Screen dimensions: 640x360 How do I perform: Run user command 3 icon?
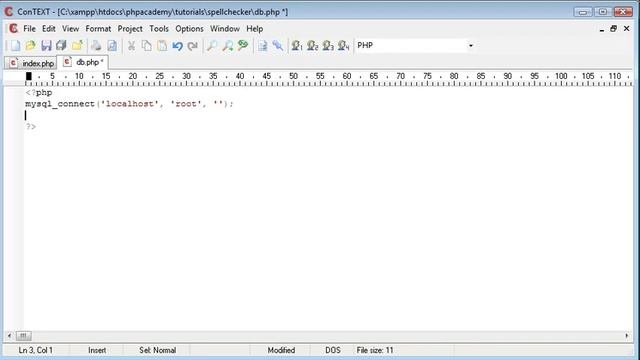tap(328, 45)
